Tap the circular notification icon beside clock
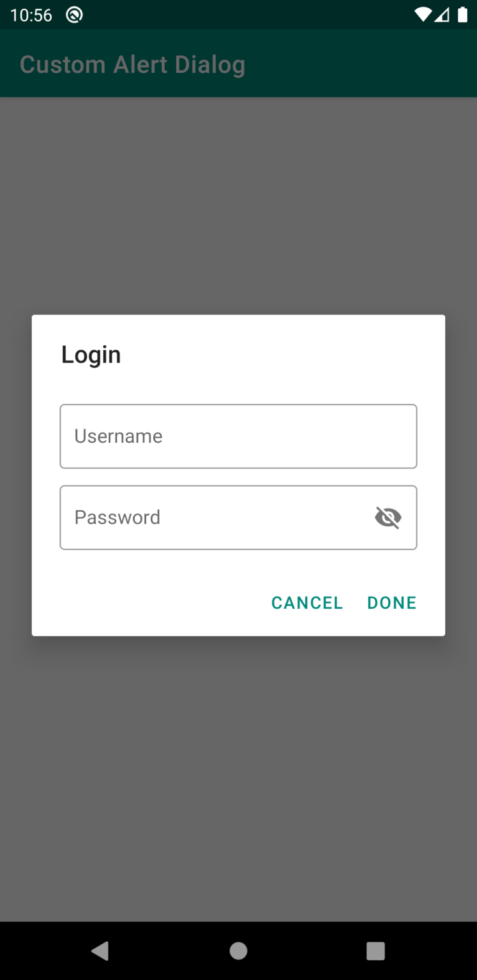This screenshot has height=980, width=477. [75, 15]
